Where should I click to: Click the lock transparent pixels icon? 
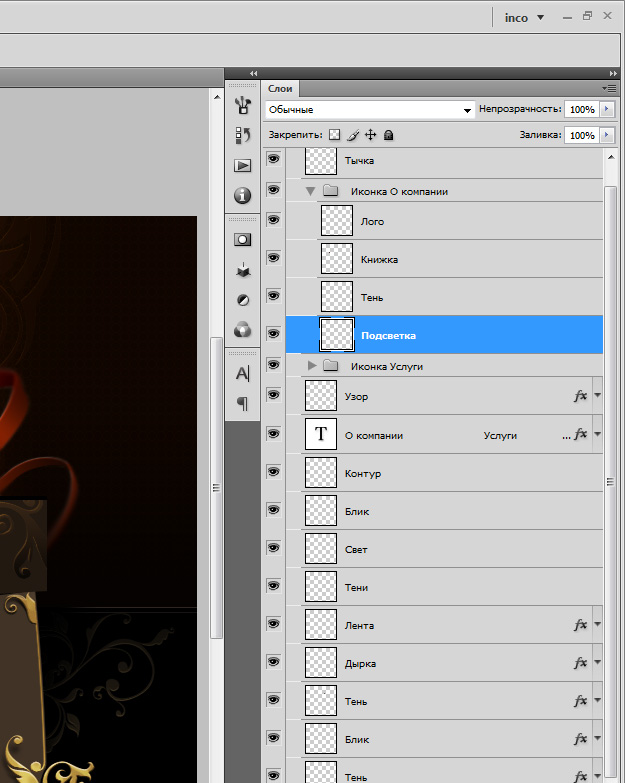point(335,135)
